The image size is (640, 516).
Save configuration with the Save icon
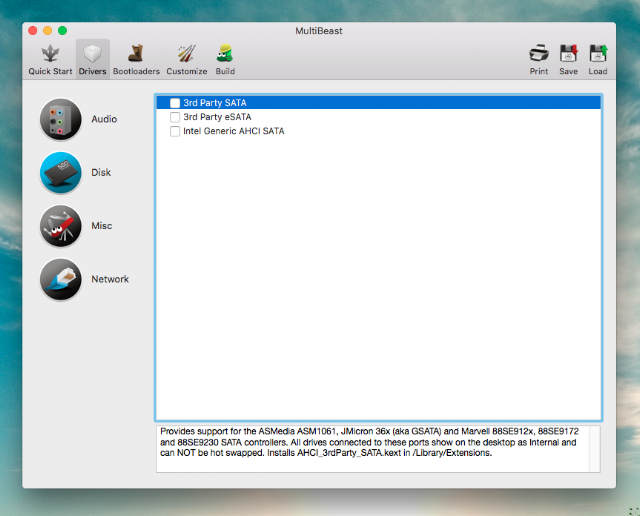click(x=568, y=53)
